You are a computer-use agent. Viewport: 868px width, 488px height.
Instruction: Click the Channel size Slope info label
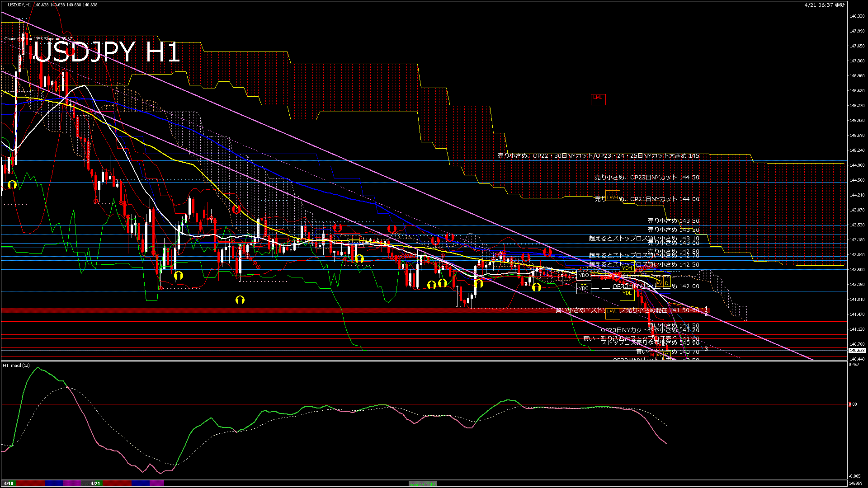point(38,39)
